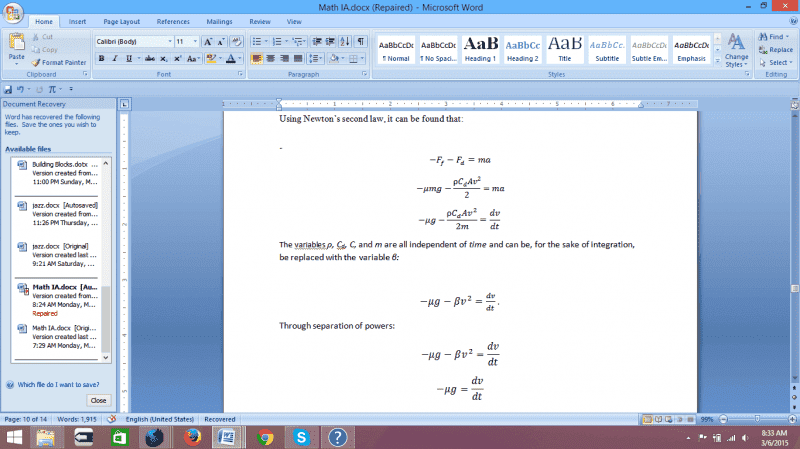Close the Document Recovery pane
This screenshot has width=800, height=449.
[97, 399]
